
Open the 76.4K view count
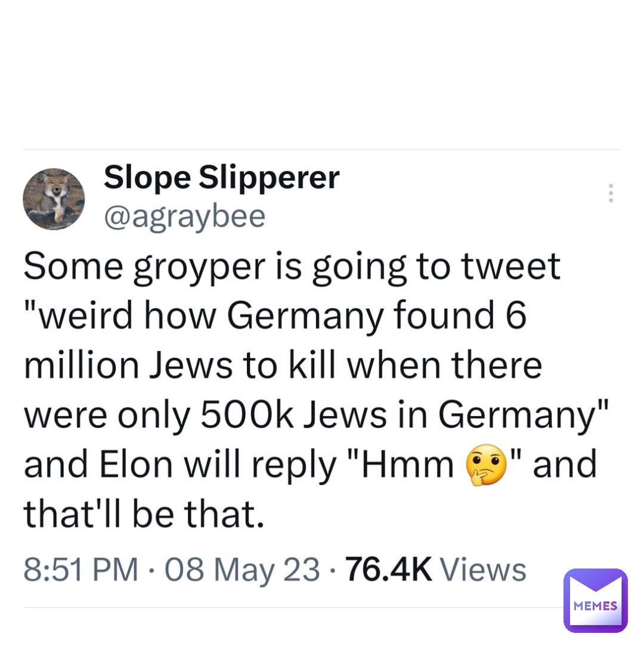[x=388, y=571]
